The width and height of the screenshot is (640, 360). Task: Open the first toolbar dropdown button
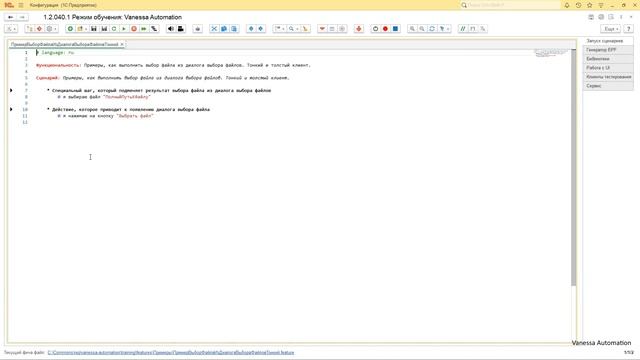[x=11, y=29]
